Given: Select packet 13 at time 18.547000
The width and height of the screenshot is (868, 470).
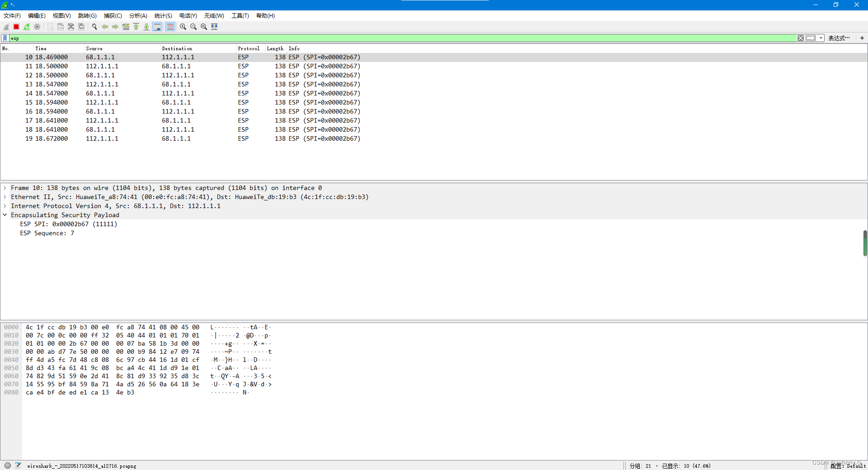Looking at the screenshot, I should 434,84.
